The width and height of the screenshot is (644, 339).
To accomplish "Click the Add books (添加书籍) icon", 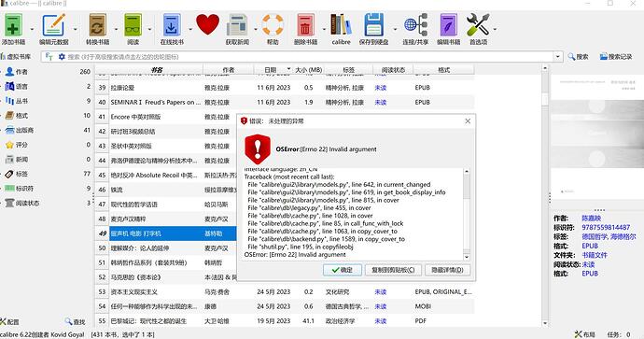I will pyautogui.click(x=13, y=25).
